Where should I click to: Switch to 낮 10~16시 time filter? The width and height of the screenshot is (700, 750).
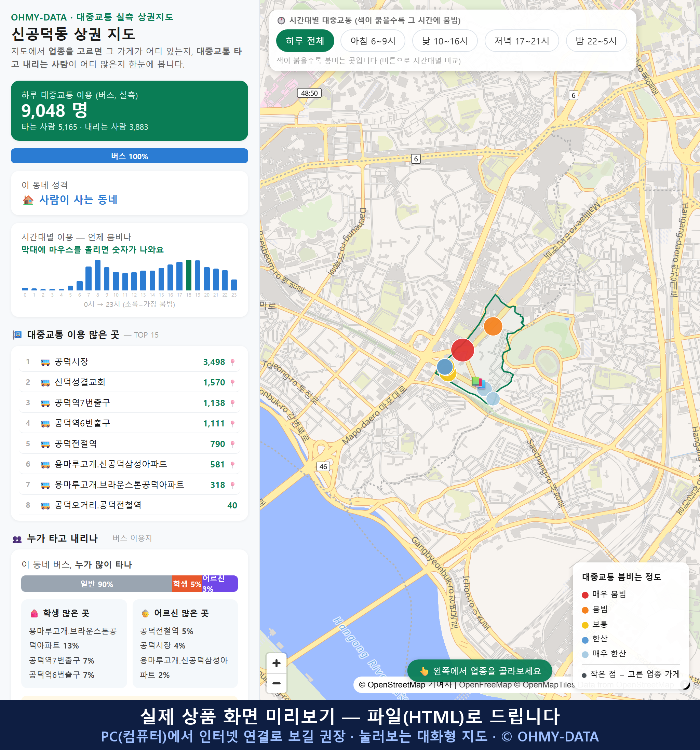(x=445, y=41)
